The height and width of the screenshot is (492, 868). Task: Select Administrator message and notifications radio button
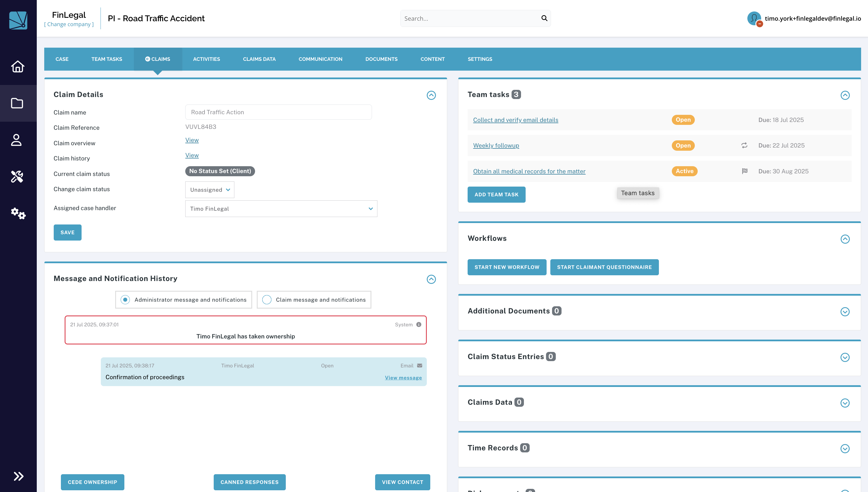tap(125, 299)
